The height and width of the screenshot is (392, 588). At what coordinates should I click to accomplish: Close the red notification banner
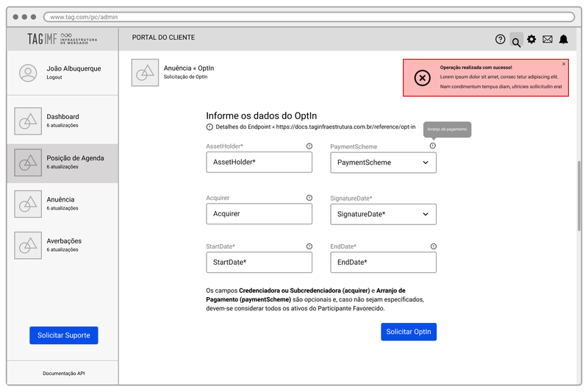point(564,64)
